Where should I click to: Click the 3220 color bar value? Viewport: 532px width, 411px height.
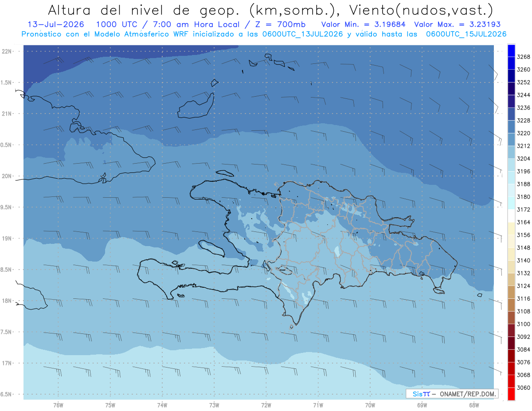524,133
